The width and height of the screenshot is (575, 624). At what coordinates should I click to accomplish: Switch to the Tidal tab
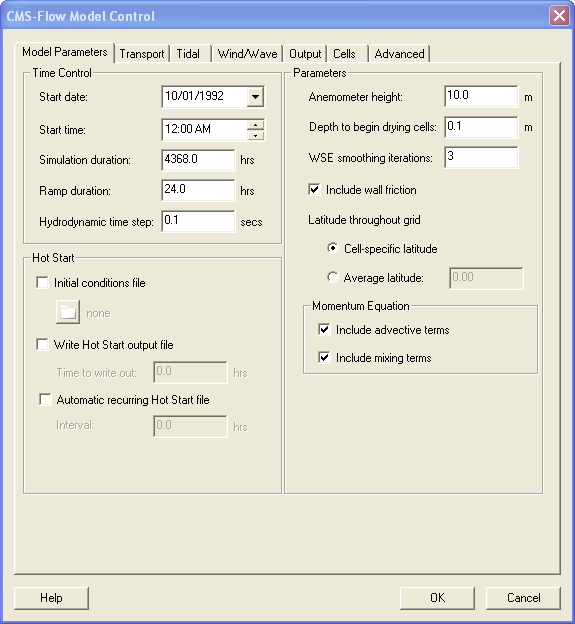coord(188,54)
